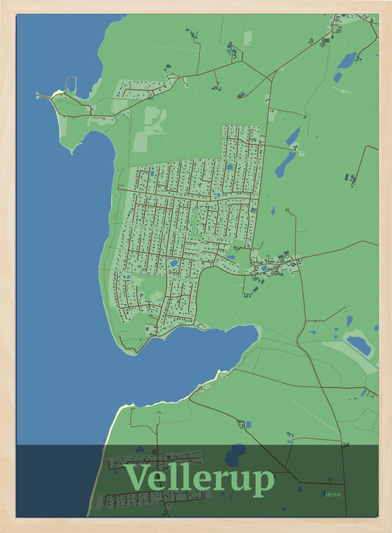Click the large lake beside the Vellerup title
This screenshot has height=533, width=392.
235,455
